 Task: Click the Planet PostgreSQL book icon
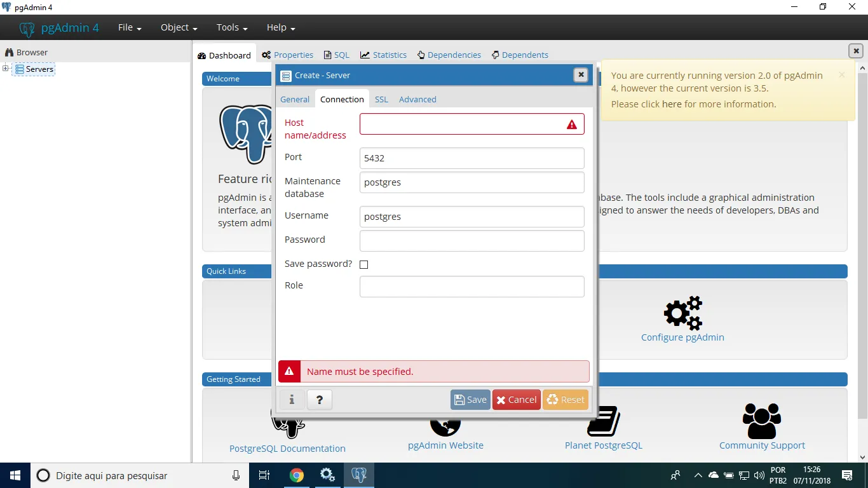pyautogui.click(x=603, y=422)
